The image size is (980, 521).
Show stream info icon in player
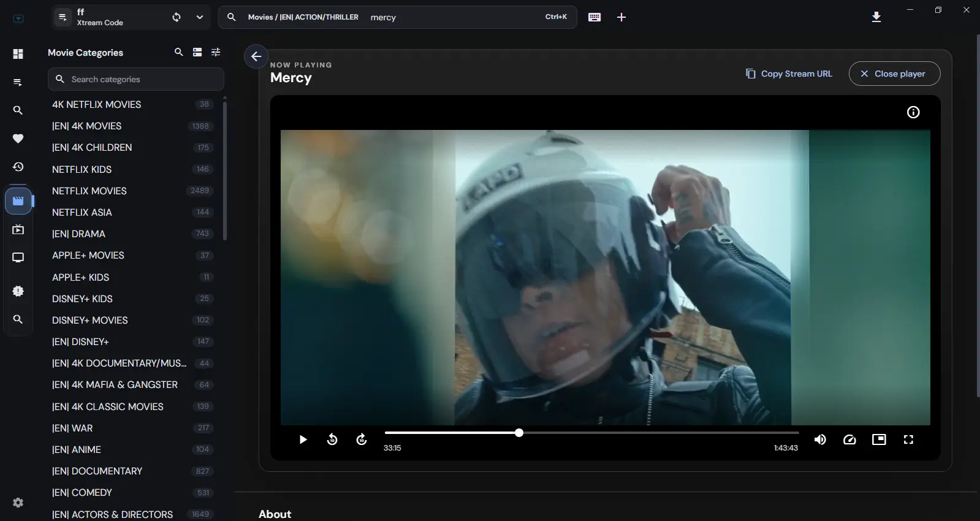tap(913, 112)
